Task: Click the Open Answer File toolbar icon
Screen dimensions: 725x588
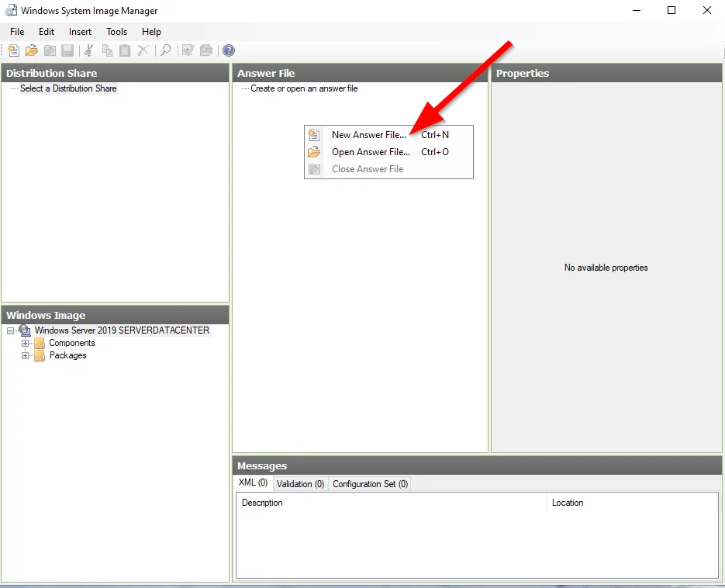Action: 32,50
